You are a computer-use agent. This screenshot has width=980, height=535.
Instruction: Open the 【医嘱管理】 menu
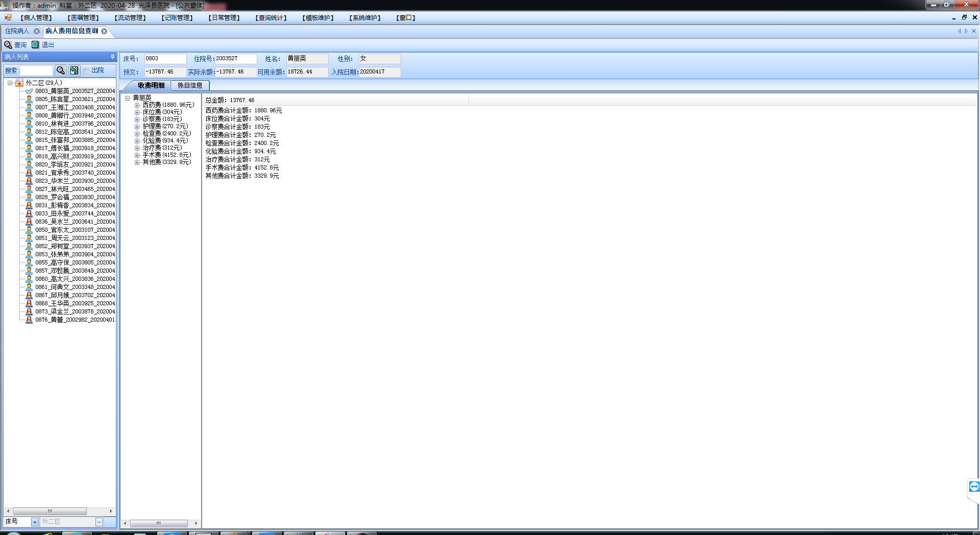pos(83,18)
